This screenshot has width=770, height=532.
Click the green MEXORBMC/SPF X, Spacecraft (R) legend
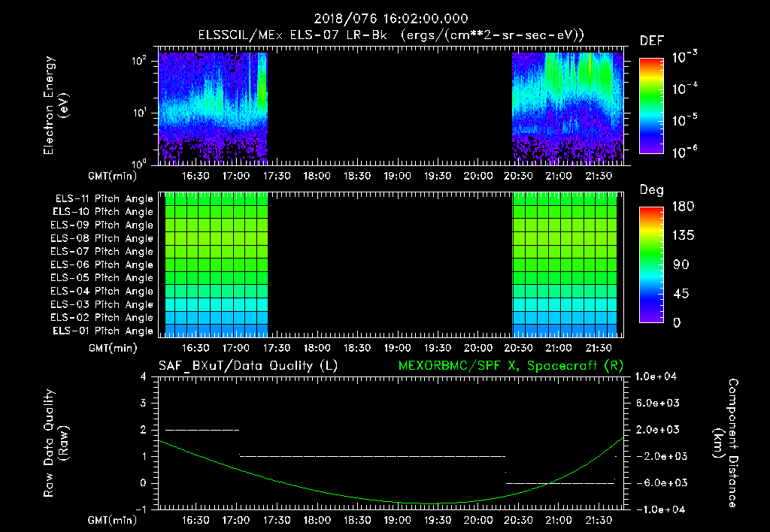pyautogui.click(x=511, y=366)
